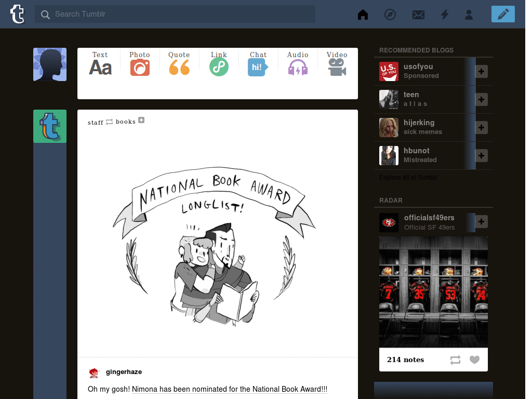This screenshot has width=532, height=399.
Task: Open the staff blog avatar
Action: coord(50,126)
